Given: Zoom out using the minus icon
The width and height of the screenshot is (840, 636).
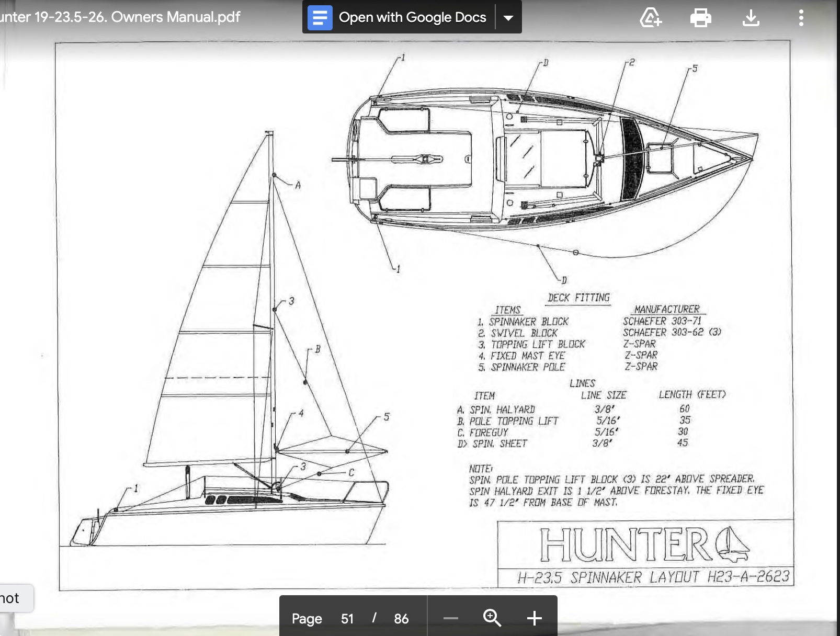Looking at the screenshot, I should pos(450,618).
